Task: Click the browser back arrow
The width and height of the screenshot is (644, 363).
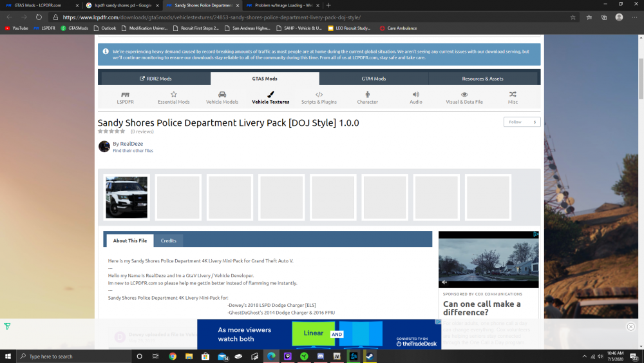Action: tap(10, 17)
